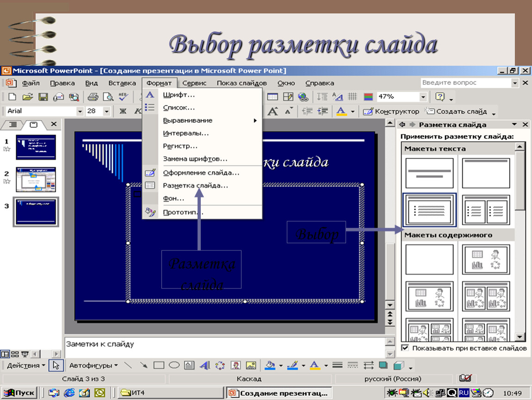Screen dimensions: 532x400
Task: Open the Arial font name dropdown
Action: pos(80,111)
